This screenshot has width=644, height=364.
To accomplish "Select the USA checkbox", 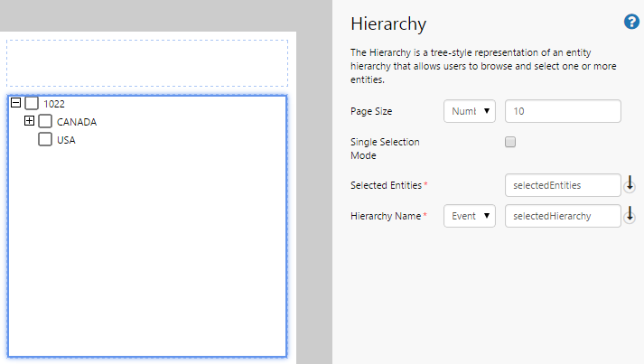I will pos(45,140).
